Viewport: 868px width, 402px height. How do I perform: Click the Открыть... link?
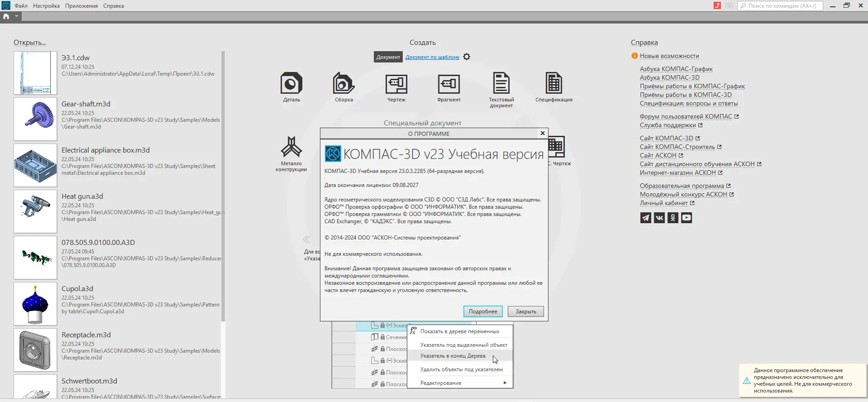(x=29, y=43)
